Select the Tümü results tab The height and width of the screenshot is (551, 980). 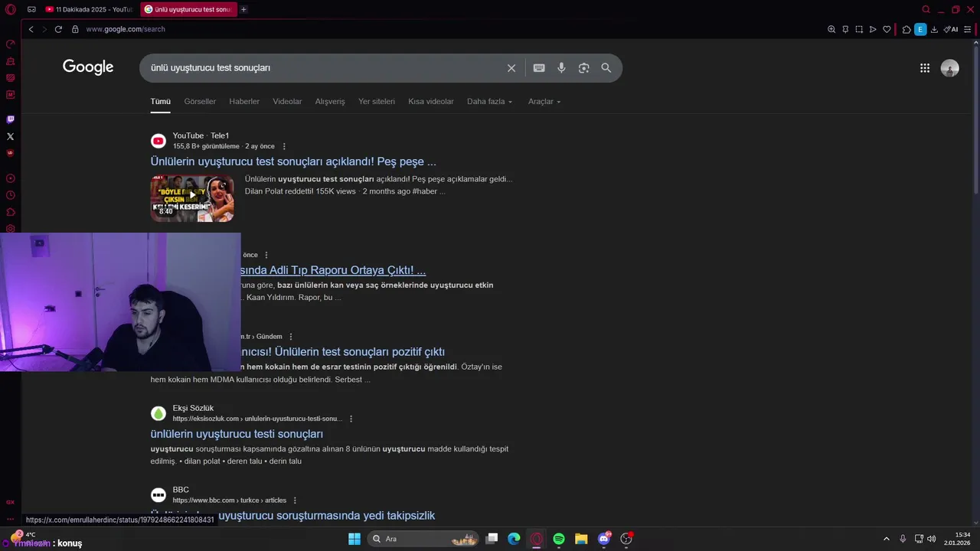tap(160, 101)
